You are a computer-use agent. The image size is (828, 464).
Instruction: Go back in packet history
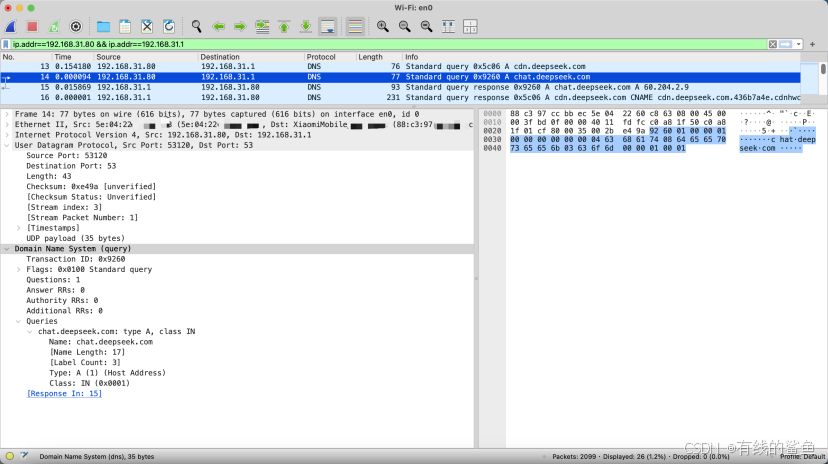point(218,26)
